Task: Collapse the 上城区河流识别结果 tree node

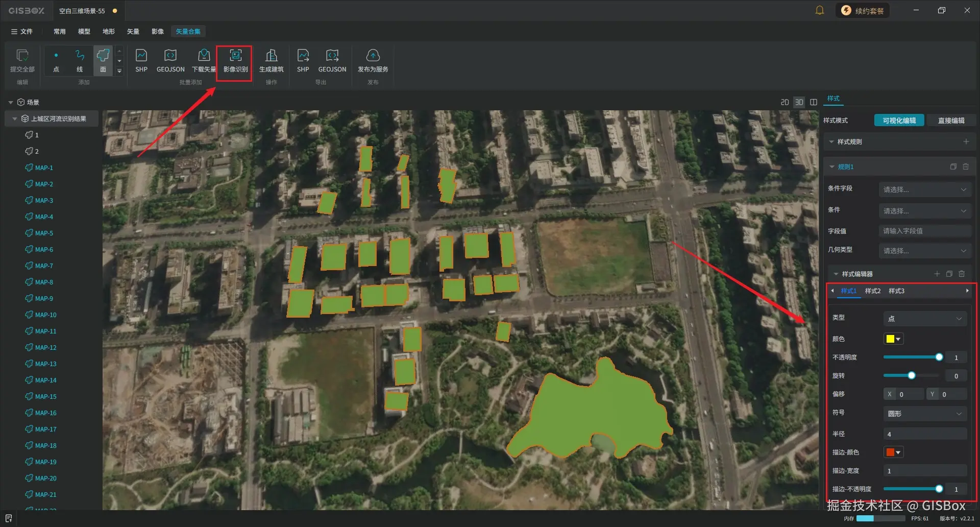Action: tap(14, 118)
